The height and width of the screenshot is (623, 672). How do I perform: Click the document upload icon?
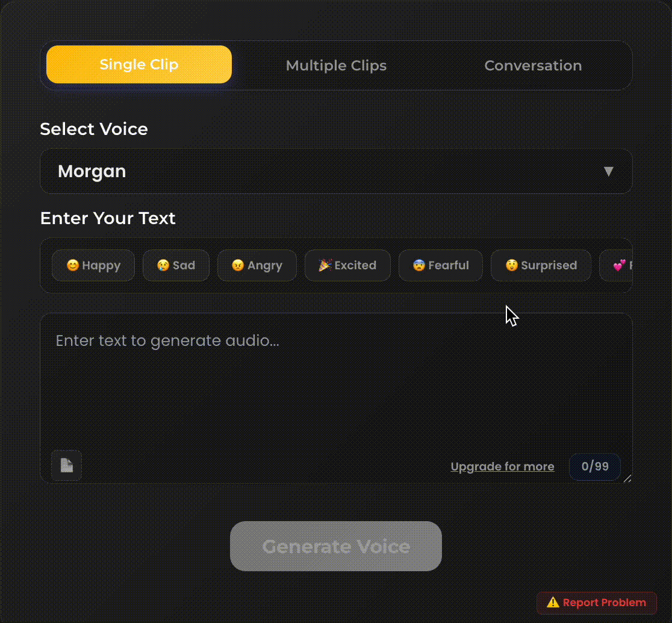tap(66, 465)
